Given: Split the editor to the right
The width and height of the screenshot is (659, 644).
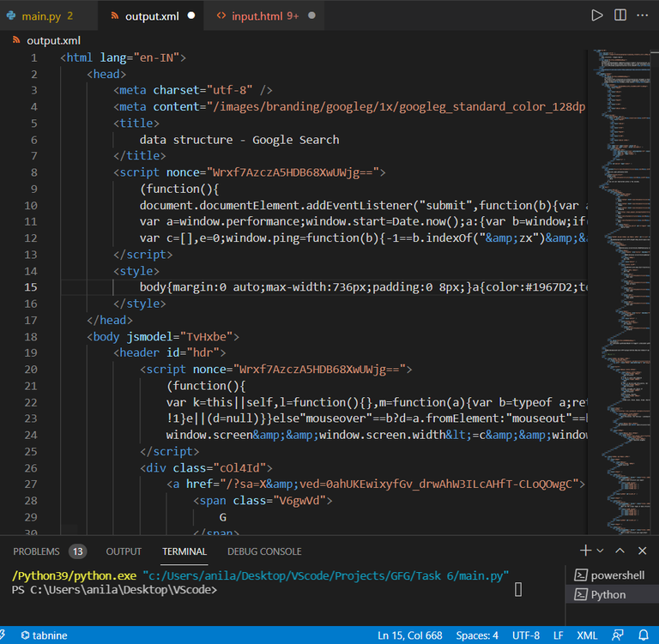Looking at the screenshot, I should [620, 15].
